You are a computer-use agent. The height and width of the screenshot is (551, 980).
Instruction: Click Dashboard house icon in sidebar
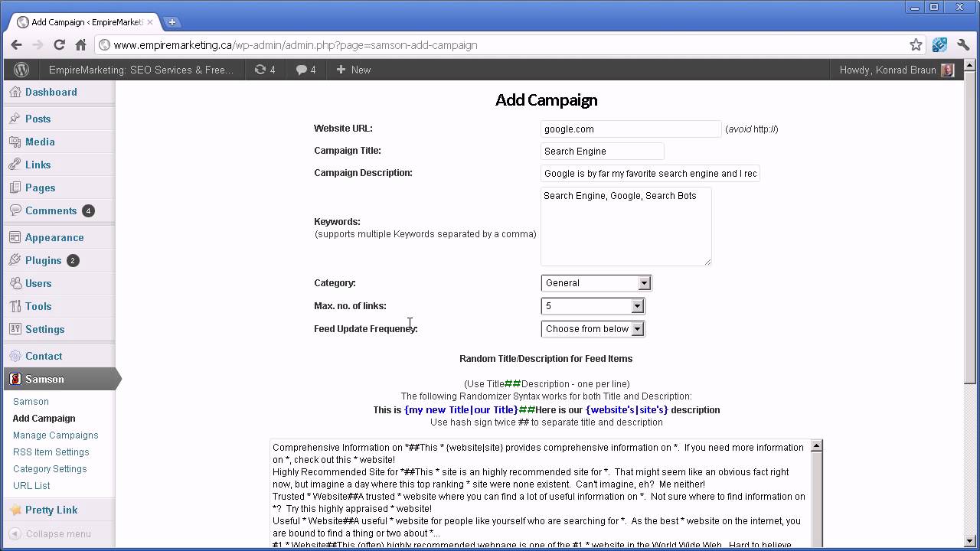coord(15,92)
